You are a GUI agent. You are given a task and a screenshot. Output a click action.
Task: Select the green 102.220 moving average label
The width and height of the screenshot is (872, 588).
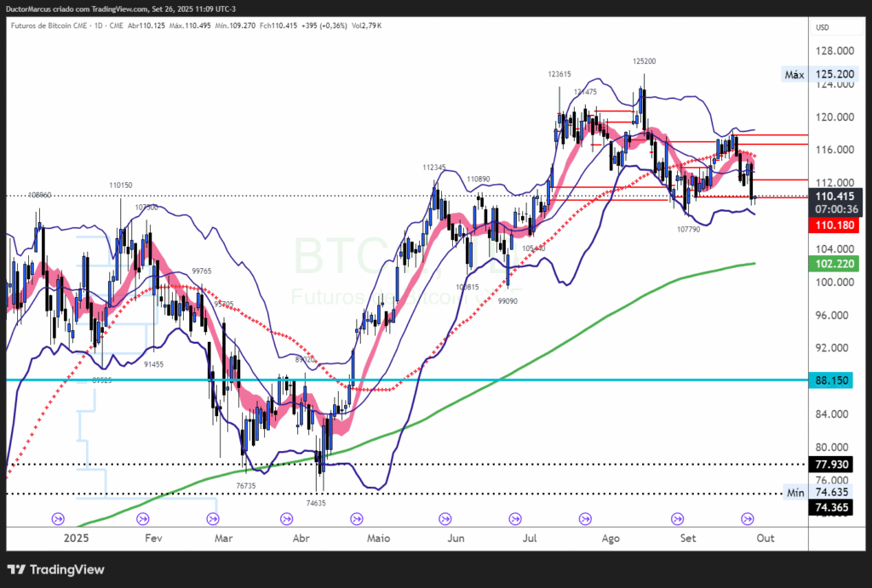pyautogui.click(x=835, y=265)
